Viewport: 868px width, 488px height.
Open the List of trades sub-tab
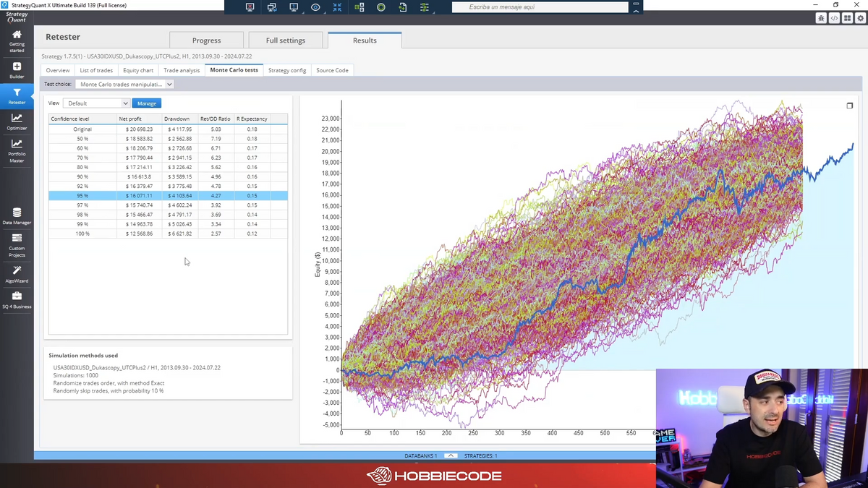96,70
